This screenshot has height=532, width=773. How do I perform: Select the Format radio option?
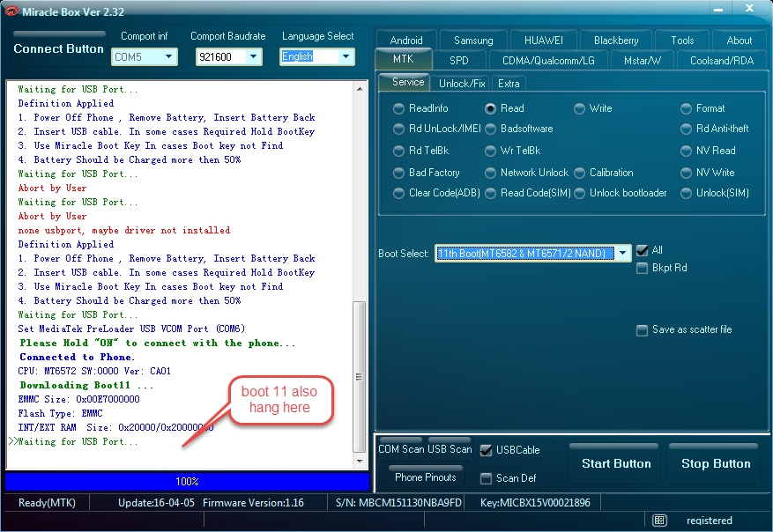(687, 108)
